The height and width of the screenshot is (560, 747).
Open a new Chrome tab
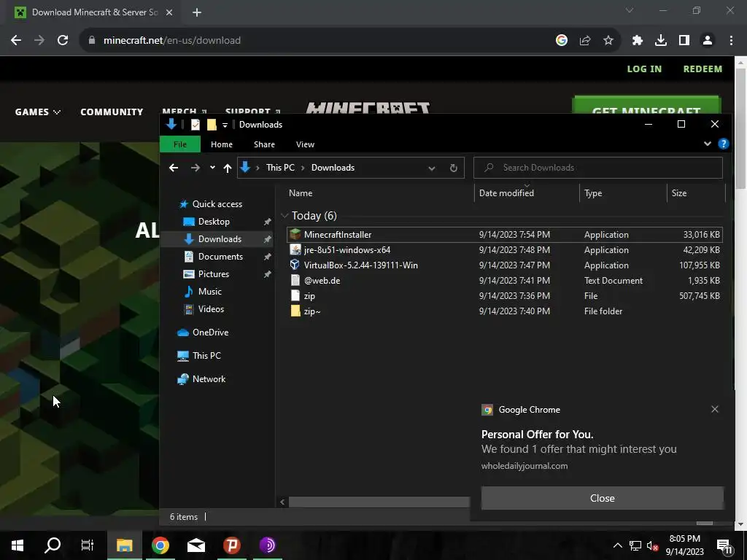(x=197, y=12)
